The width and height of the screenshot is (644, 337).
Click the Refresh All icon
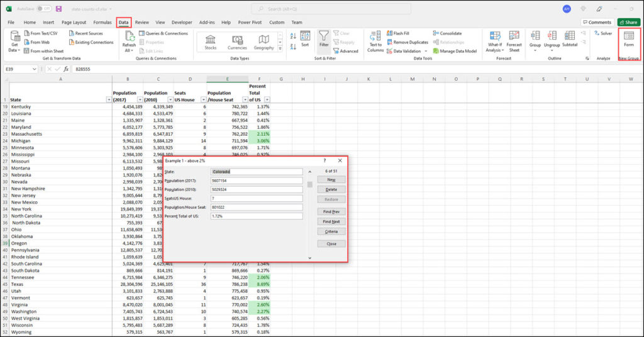coord(129,40)
